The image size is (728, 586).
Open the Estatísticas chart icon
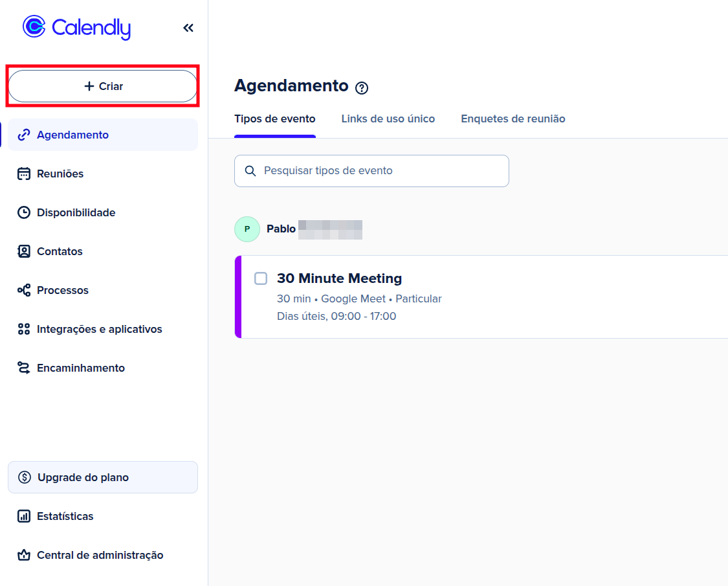pyautogui.click(x=24, y=516)
